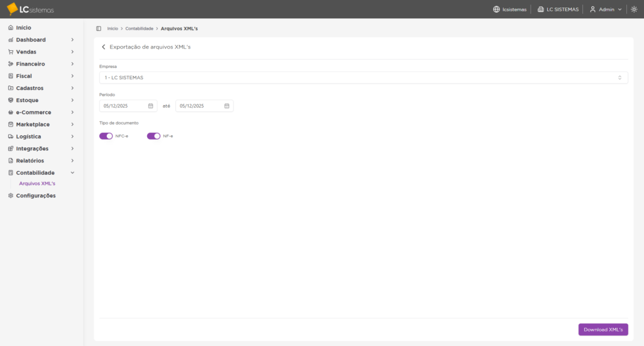This screenshot has width=644, height=346.
Task: Click the Início breadcrumb link
Action: coord(113,28)
